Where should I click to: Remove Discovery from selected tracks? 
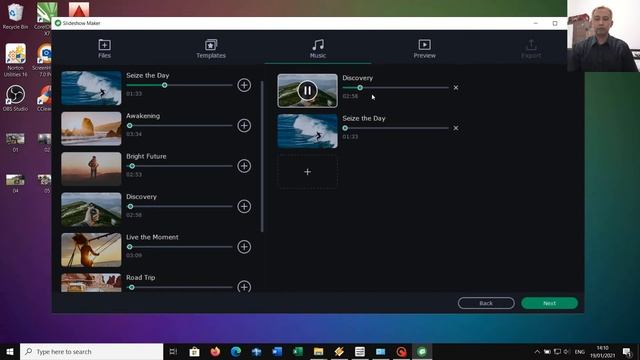pos(456,87)
